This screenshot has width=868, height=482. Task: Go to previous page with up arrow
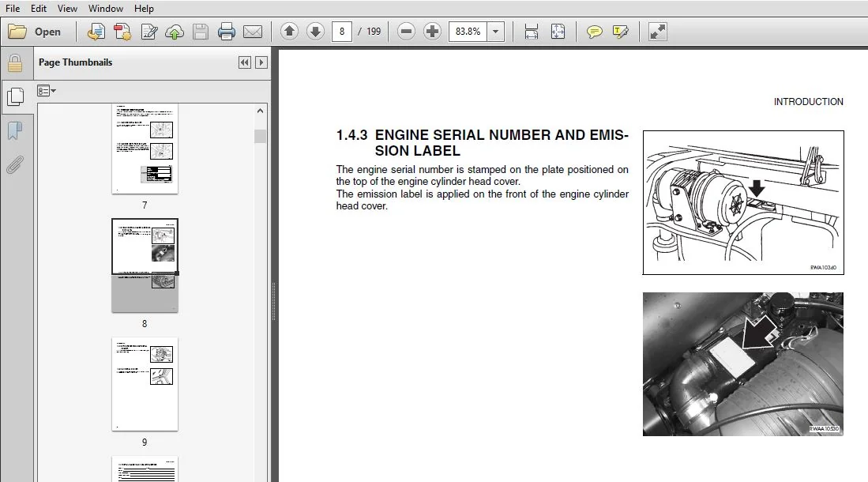289,32
